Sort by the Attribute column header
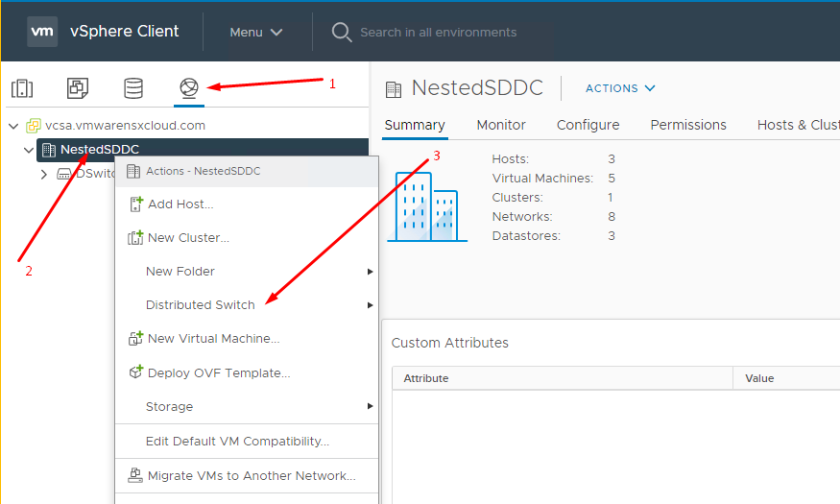The width and height of the screenshot is (840, 504). point(562,378)
